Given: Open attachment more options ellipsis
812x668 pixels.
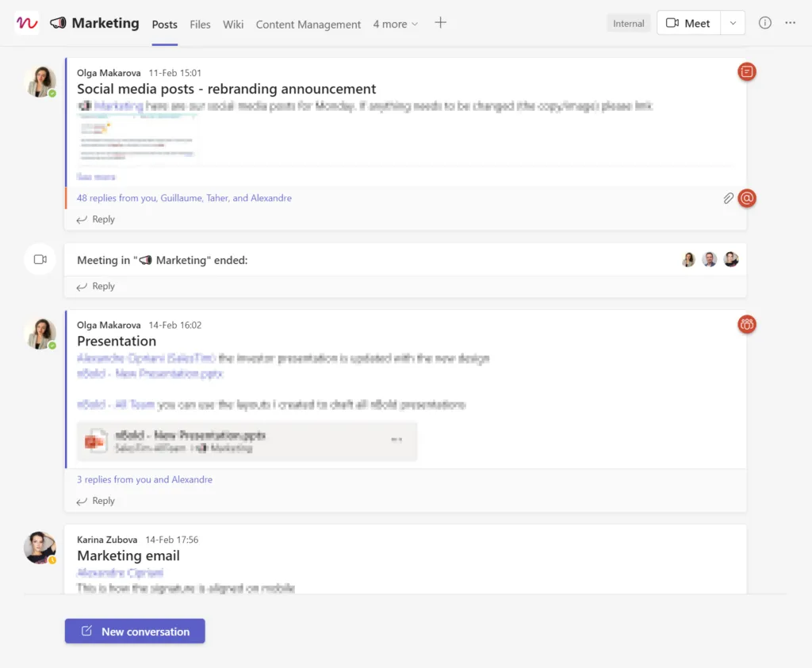Looking at the screenshot, I should tap(396, 440).
